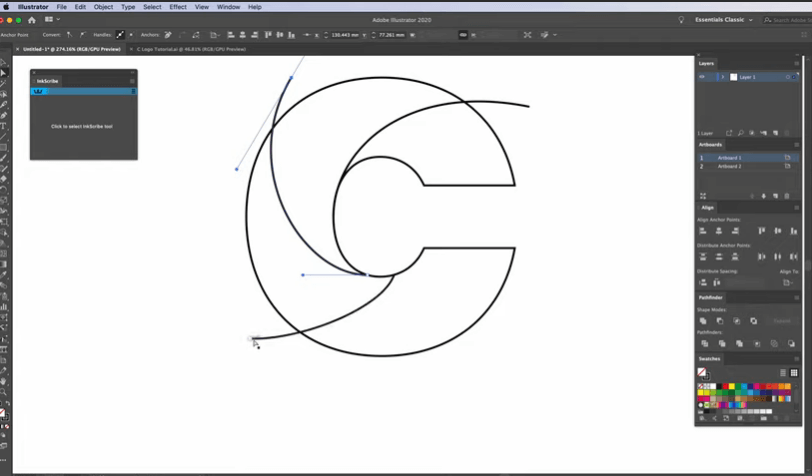The image size is (812, 476).
Task: Select the Type tool
Action: point(3,126)
